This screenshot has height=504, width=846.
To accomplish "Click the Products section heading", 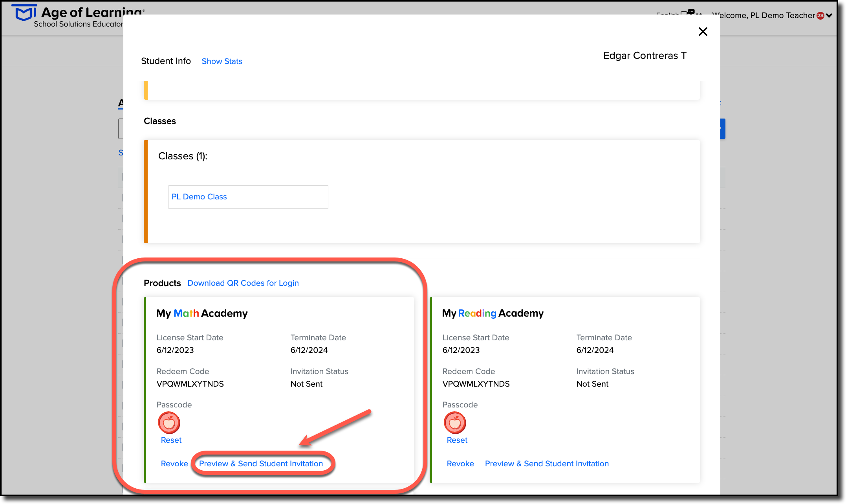I will [162, 283].
